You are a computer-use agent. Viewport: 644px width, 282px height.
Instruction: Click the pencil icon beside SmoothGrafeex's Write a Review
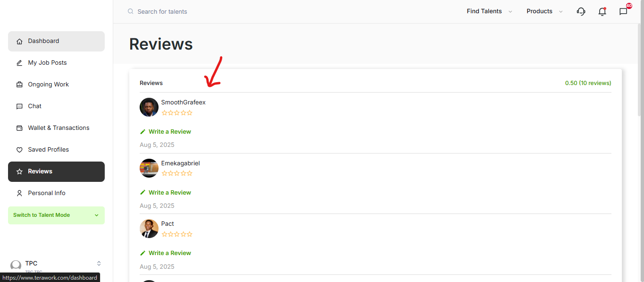click(x=143, y=132)
